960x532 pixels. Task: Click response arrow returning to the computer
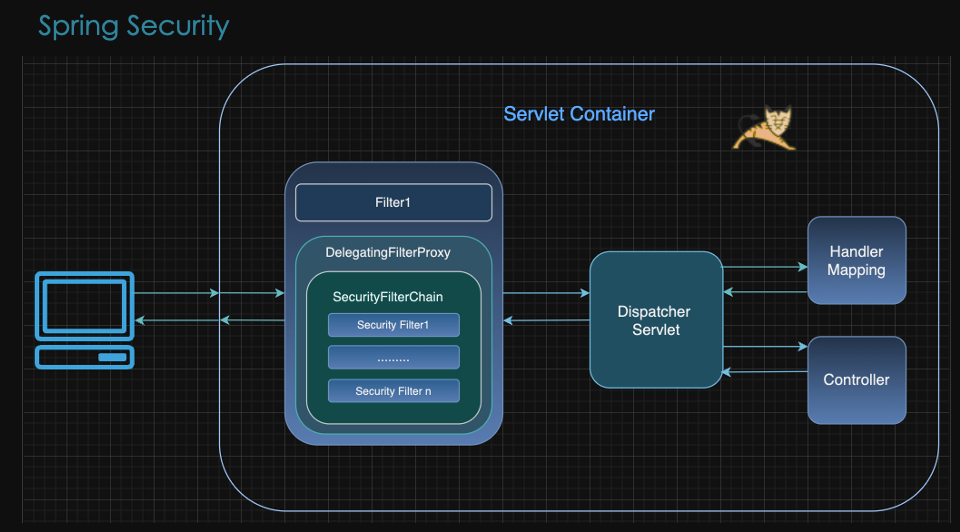tap(176, 320)
